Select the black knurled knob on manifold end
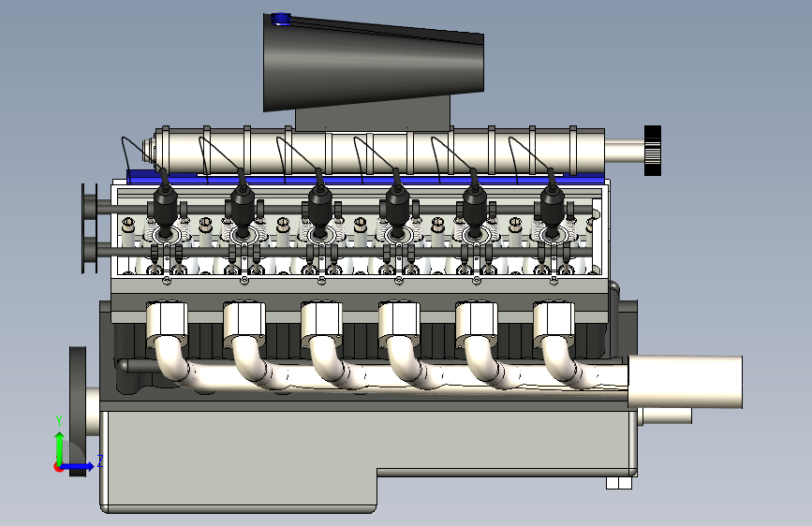The height and width of the screenshot is (526, 812). 653,151
